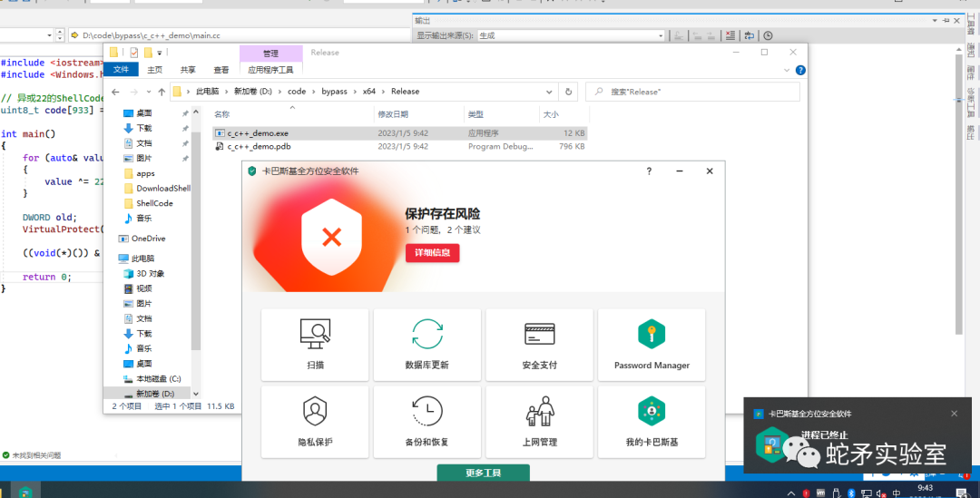Toggle word wrap in the output panel
Screen dimensions: 980x498
click(x=749, y=35)
